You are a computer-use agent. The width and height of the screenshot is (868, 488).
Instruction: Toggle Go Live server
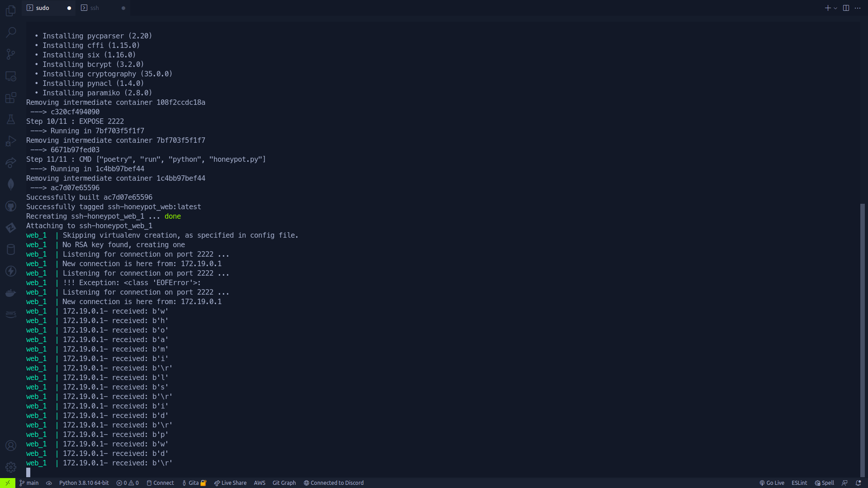point(772,483)
